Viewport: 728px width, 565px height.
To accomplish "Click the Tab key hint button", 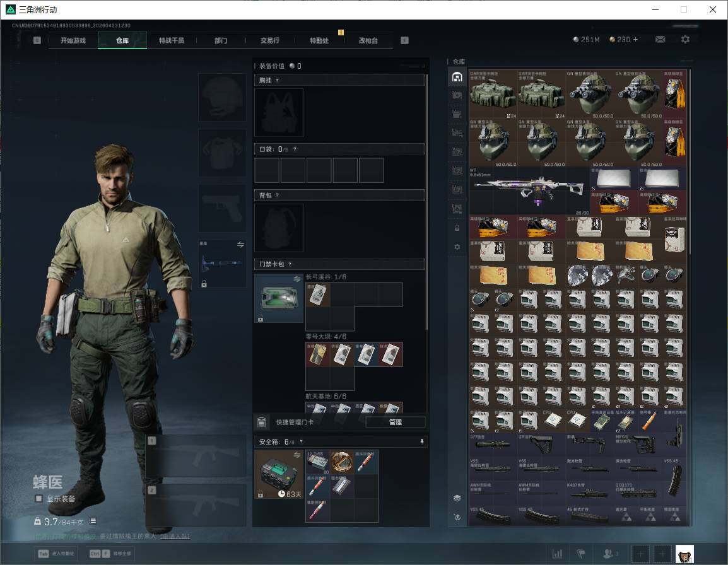I will point(56,554).
